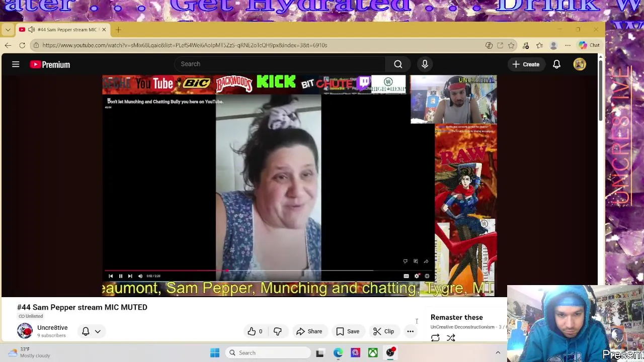Focus the YouTube search box
This screenshot has height=362, width=644.
(280, 64)
